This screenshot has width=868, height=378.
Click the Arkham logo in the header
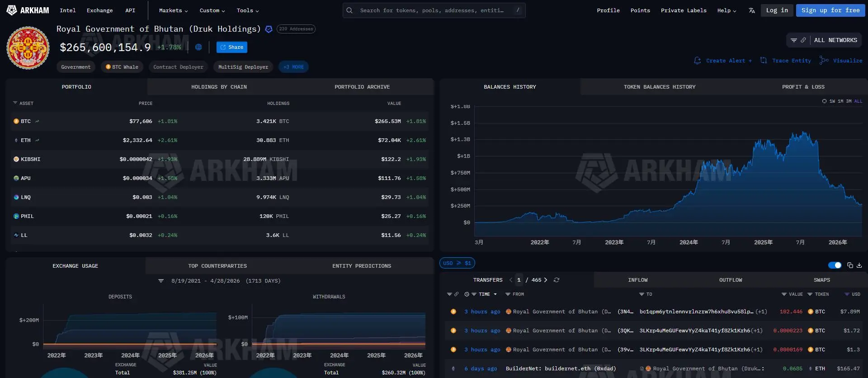[28, 10]
